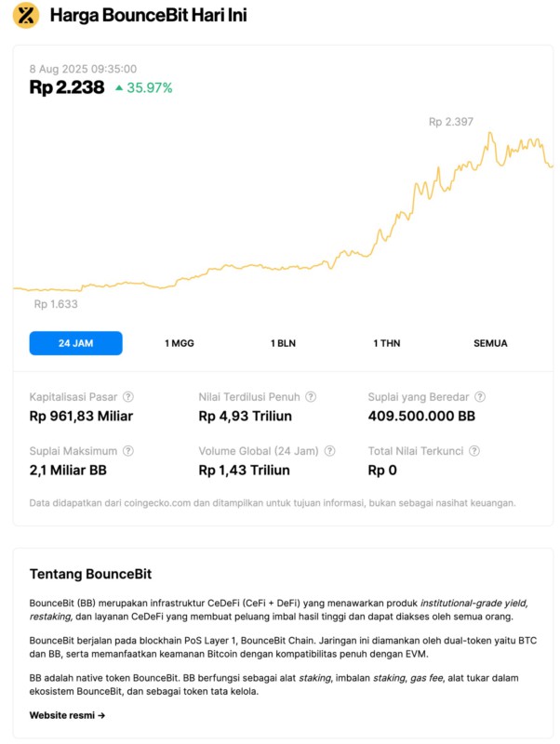Click the Rp 1.633 low label
The width and height of the screenshot is (560, 744).
click(x=56, y=304)
